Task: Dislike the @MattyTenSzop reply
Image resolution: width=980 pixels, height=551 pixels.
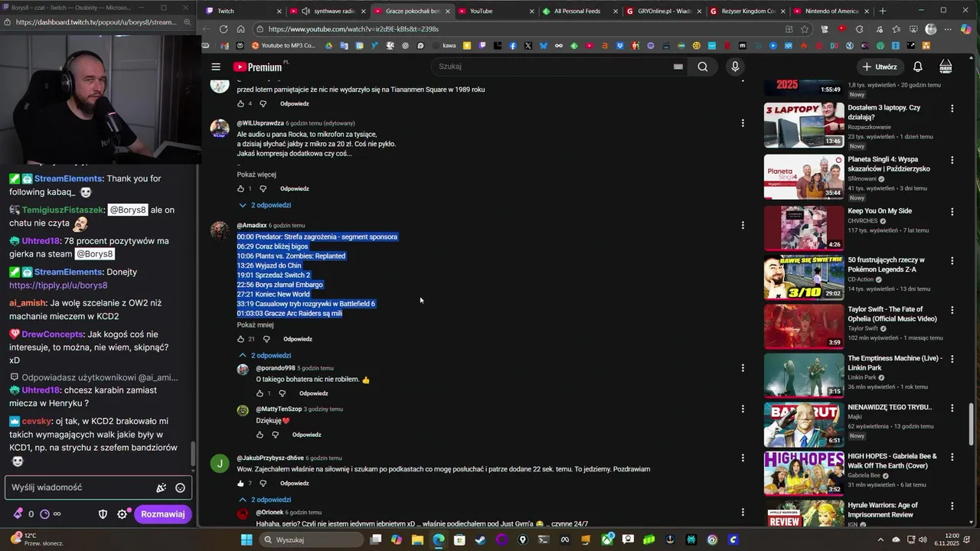Action: pyautogui.click(x=275, y=435)
